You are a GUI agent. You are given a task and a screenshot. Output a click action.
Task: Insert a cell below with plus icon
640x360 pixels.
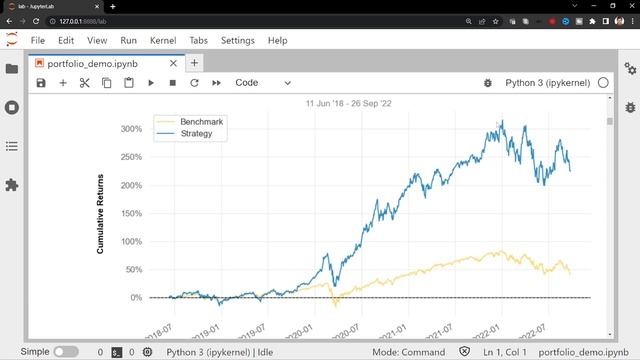(x=63, y=83)
